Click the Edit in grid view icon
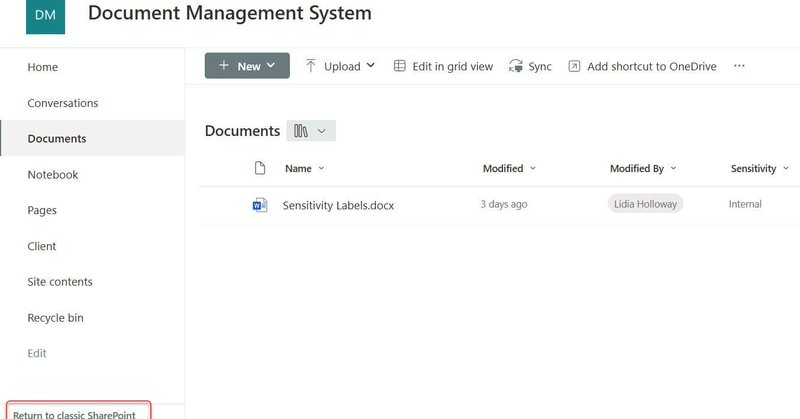Viewport: 800px width, 419px height. click(x=399, y=66)
